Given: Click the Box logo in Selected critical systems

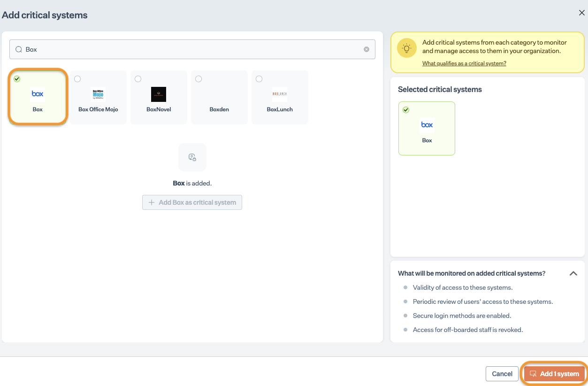Looking at the screenshot, I should (427, 125).
